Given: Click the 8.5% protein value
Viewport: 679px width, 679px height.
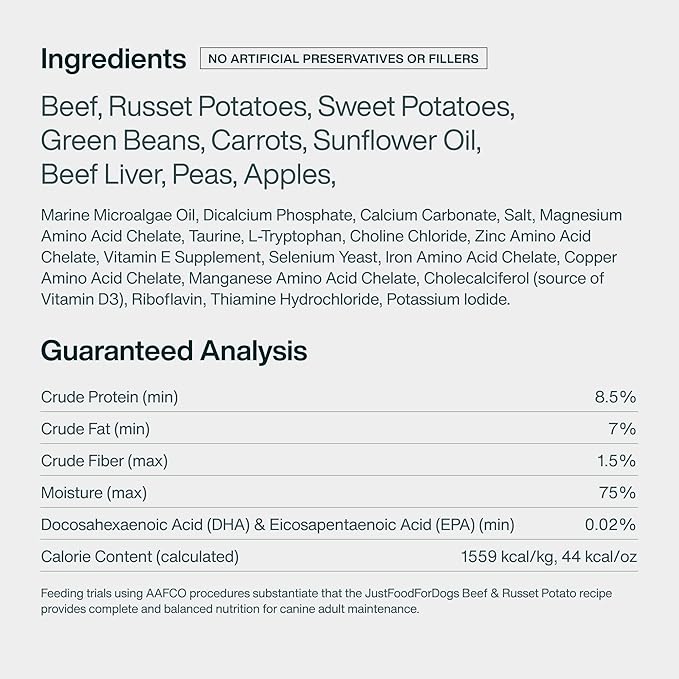Looking at the screenshot, I should 615,397.
